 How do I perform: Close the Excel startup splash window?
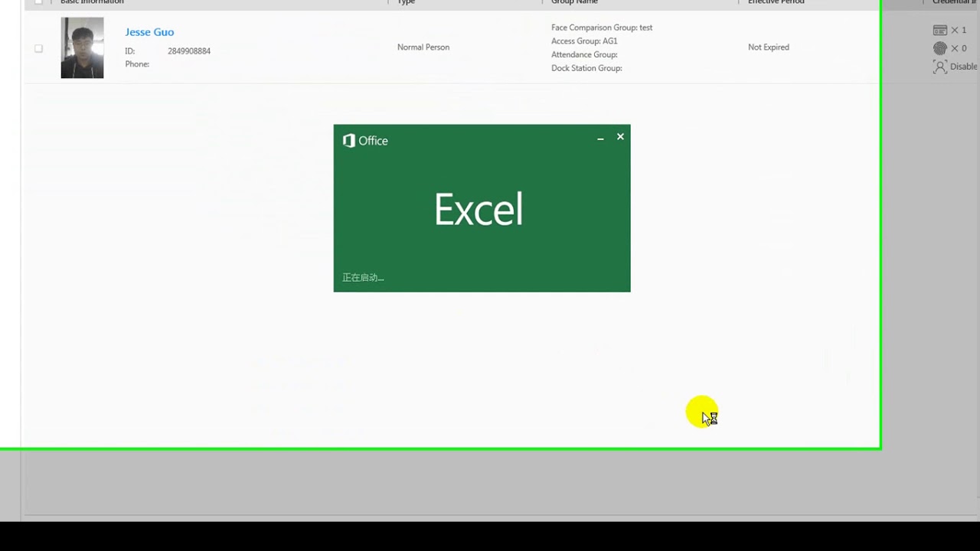pos(620,136)
